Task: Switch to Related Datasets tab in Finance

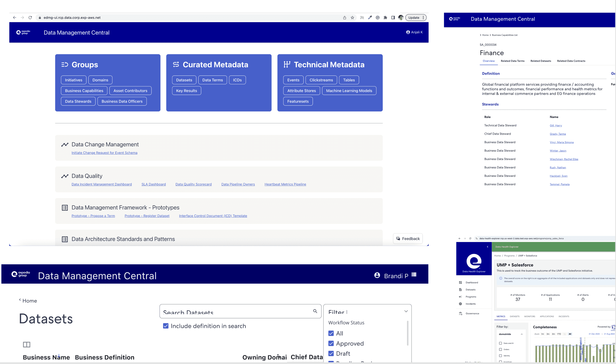Action: 541,61
